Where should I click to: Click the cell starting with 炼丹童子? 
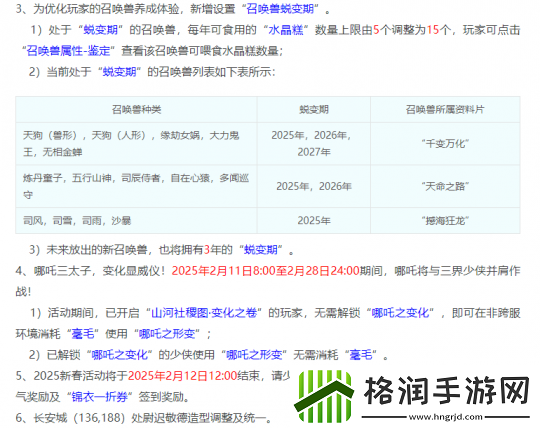point(136,186)
